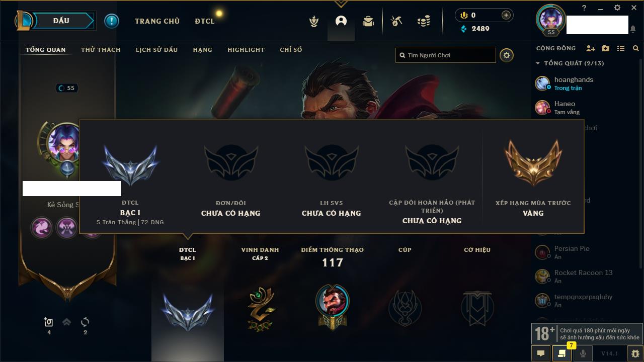Open profile search settings gear

pos(507,55)
